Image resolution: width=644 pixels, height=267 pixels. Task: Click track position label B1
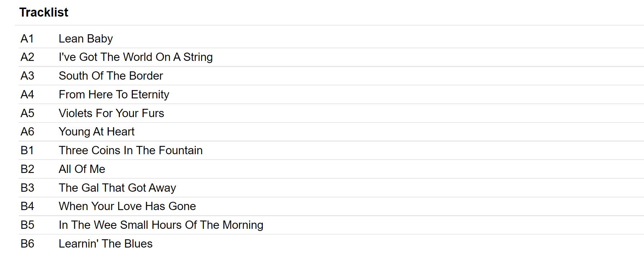(27, 150)
